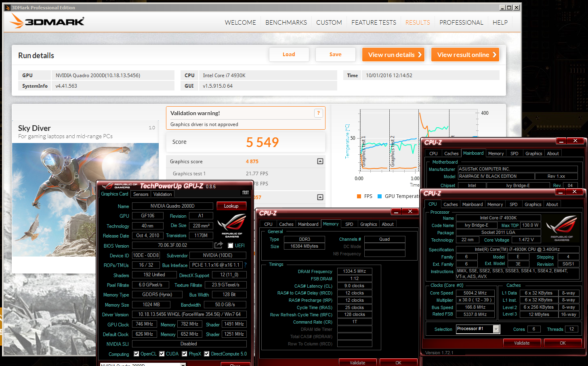Click the Core Voltage value 1.472 V

(x=526, y=240)
